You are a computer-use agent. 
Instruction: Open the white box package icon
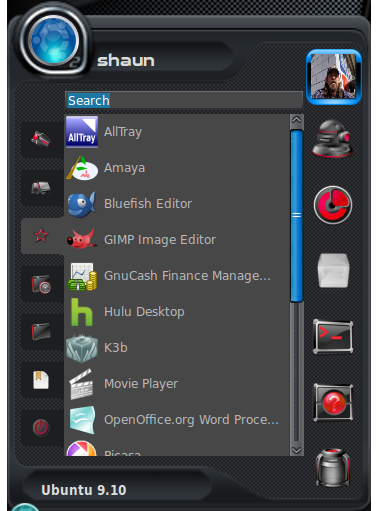coord(333,270)
